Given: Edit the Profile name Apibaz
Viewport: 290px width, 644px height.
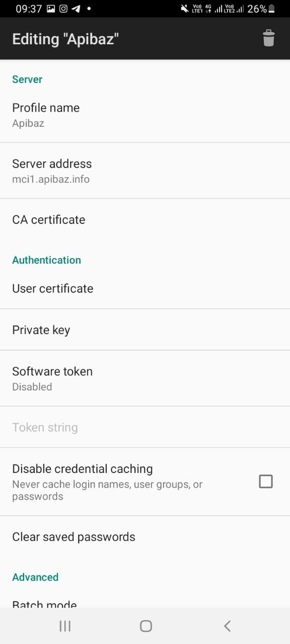Looking at the screenshot, I should point(145,115).
